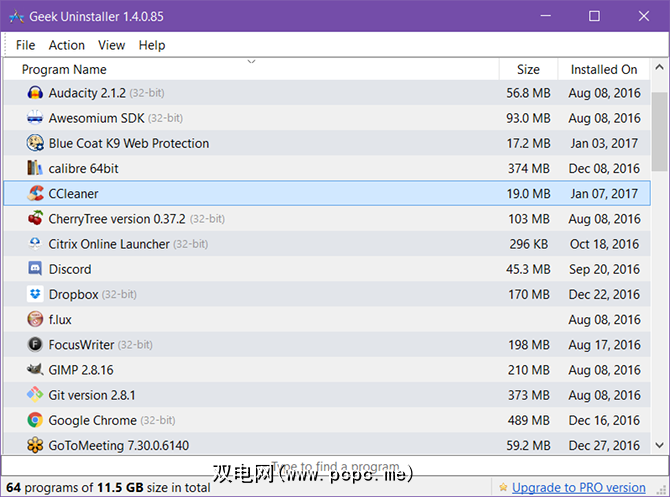Minimize the Geek Uninstaller window
This screenshot has height=497, width=670.
(x=545, y=16)
